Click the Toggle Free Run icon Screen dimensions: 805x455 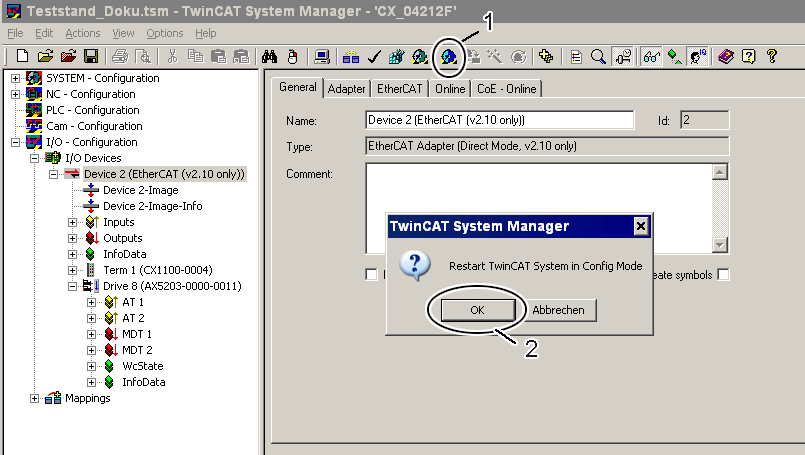click(519, 56)
